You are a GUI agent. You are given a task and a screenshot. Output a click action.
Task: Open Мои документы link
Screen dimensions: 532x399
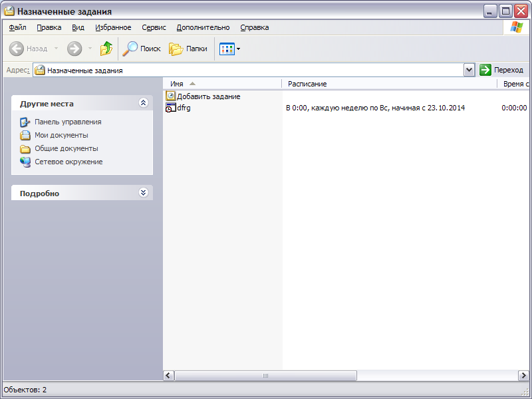(61, 135)
